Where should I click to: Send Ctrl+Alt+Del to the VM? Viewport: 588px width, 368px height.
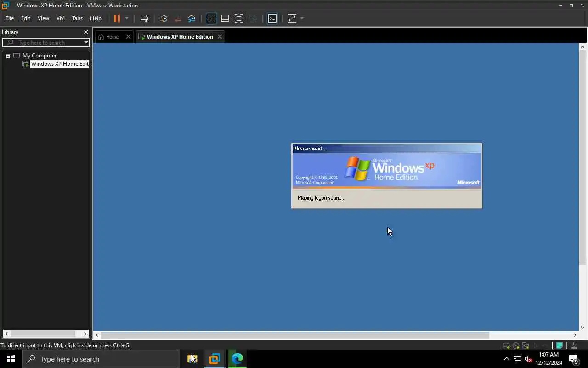tap(144, 18)
